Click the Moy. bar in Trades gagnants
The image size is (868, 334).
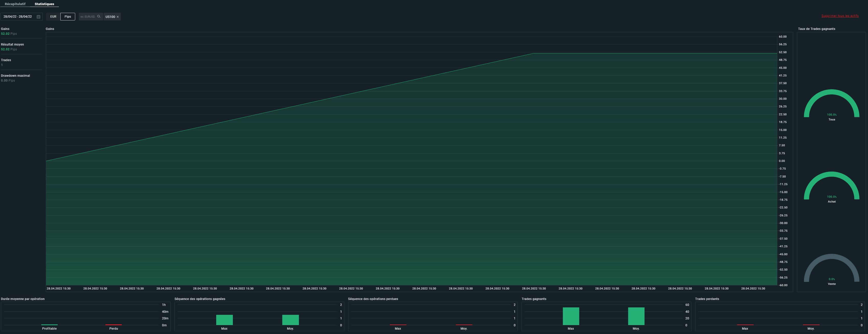pyautogui.click(x=636, y=316)
